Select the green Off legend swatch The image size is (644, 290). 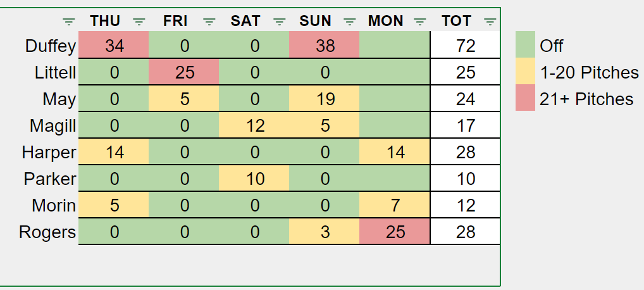525,46
